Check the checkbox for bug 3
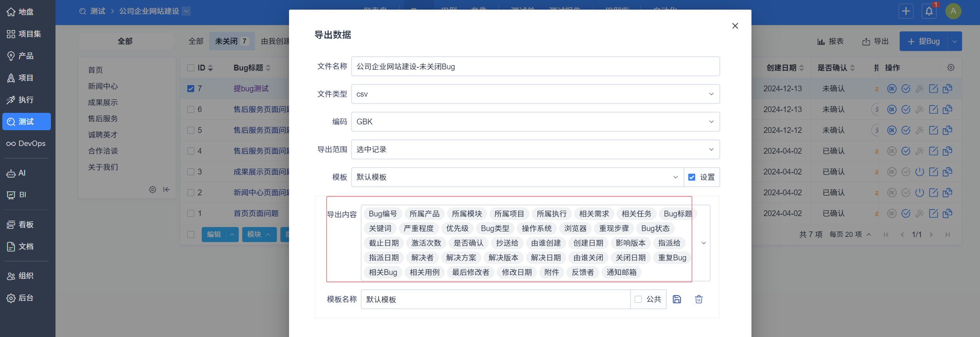The height and width of the screenshot is (337, 980). (191, 172)
